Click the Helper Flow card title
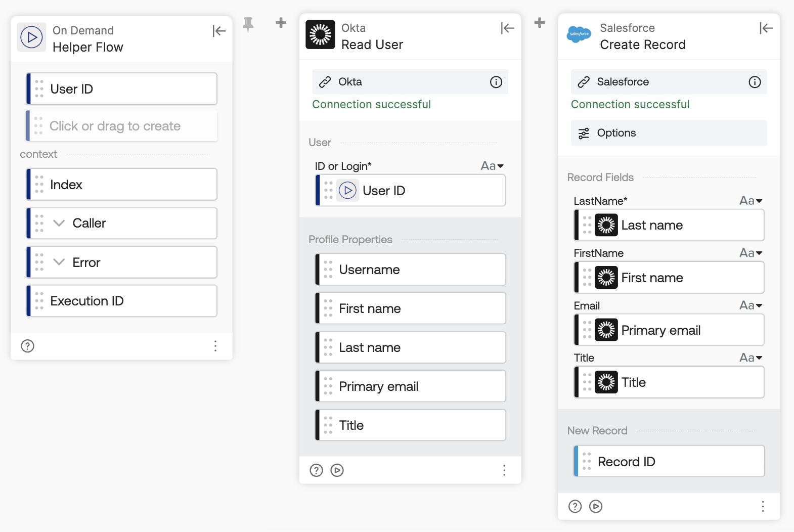This screenshot has height=532, width=794. (x=88, y=47)
